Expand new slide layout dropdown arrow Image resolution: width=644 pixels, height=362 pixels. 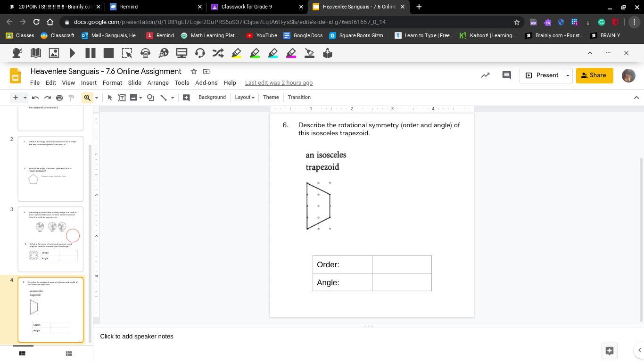click(x=25, y=98)
